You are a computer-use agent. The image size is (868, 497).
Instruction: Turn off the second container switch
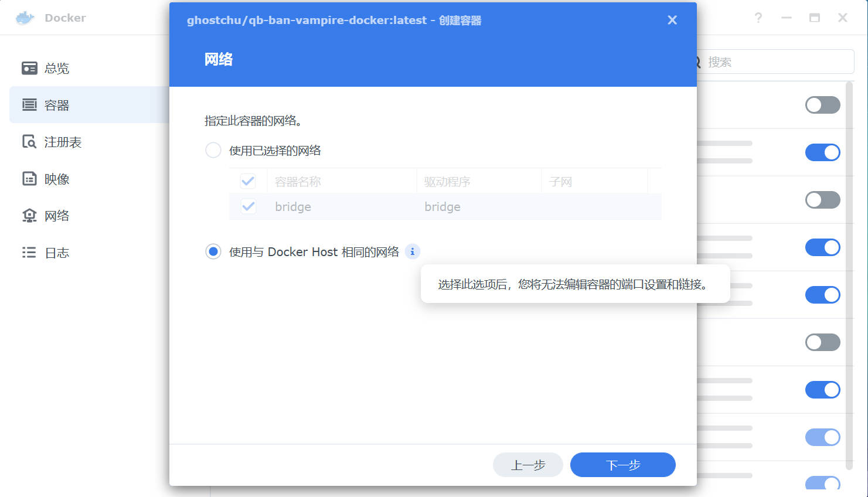823,152
